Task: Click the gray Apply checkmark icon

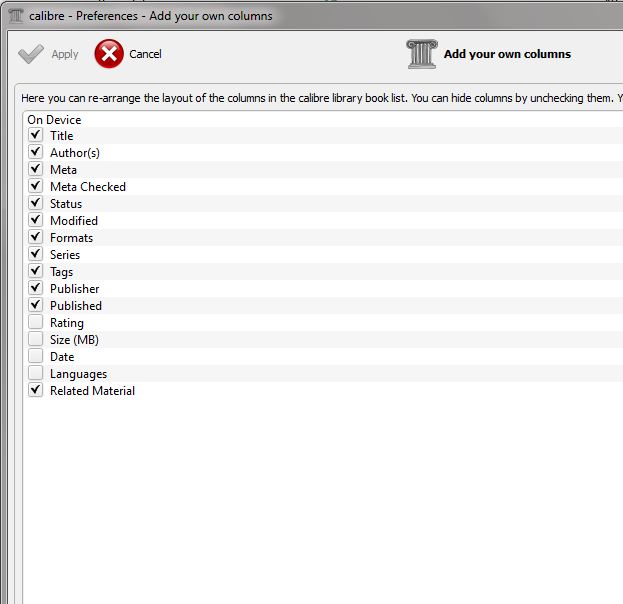Action: [32, 54]
